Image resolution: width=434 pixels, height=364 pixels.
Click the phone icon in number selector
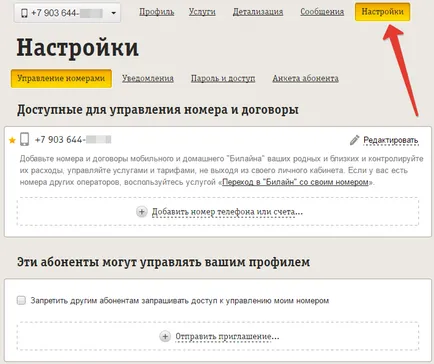click(x=24, y=13)
